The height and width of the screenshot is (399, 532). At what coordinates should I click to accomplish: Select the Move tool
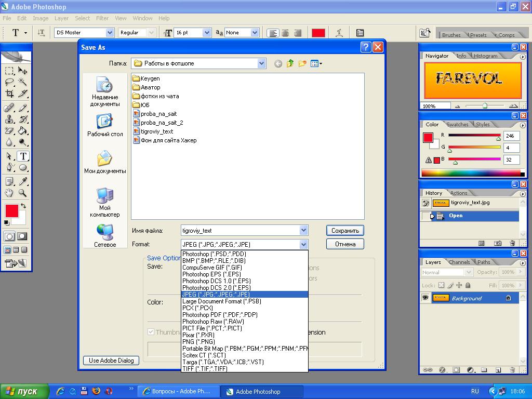23,71
